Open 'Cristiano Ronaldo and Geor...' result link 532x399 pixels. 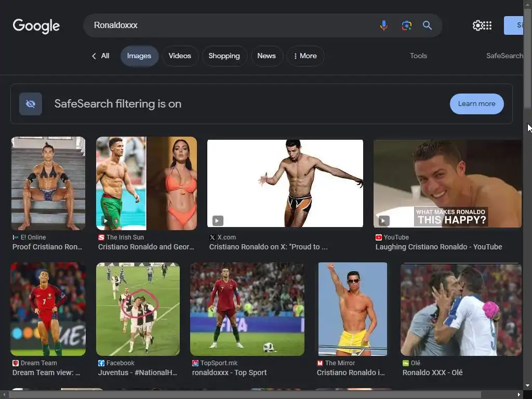click(146, 247)
